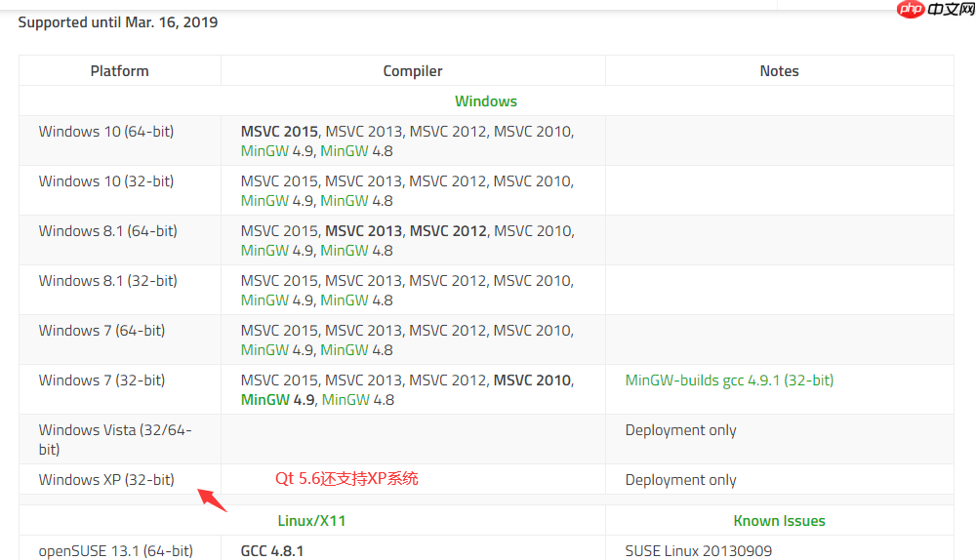The image size is (976, 560).
Task: Click 'Deployment only' in Windows XP row
Action: (680, 480)
